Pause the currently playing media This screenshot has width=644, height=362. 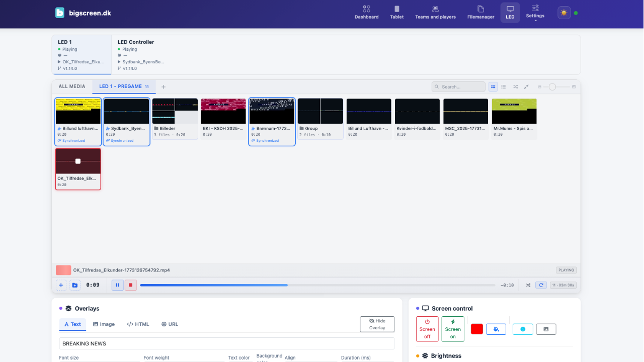(x=117, y=285)
